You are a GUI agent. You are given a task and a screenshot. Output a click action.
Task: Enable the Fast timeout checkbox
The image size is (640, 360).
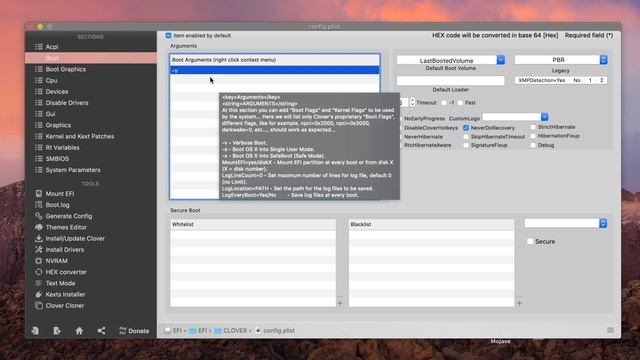tap(460, 103)
